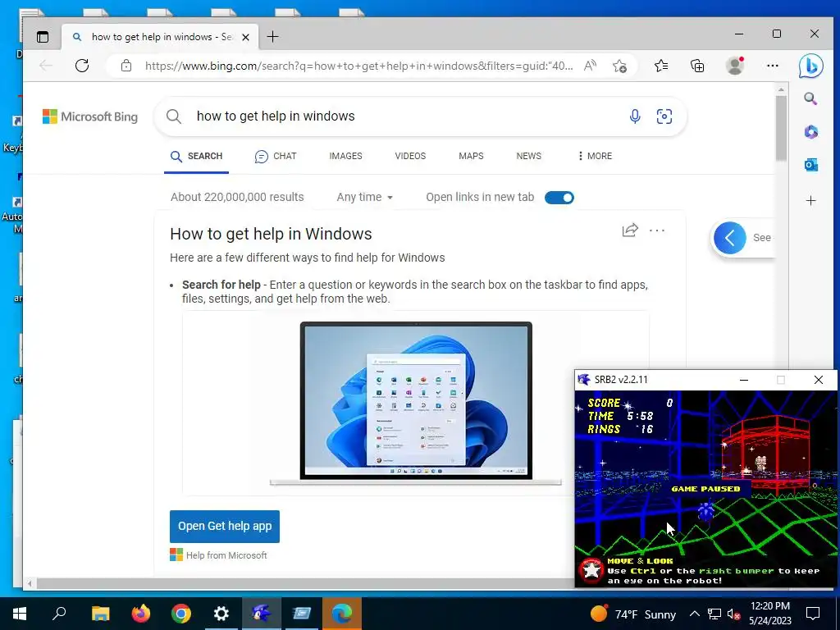Click the browser back arrow
The height and width of the screenshot is (630, 840).
46,66
